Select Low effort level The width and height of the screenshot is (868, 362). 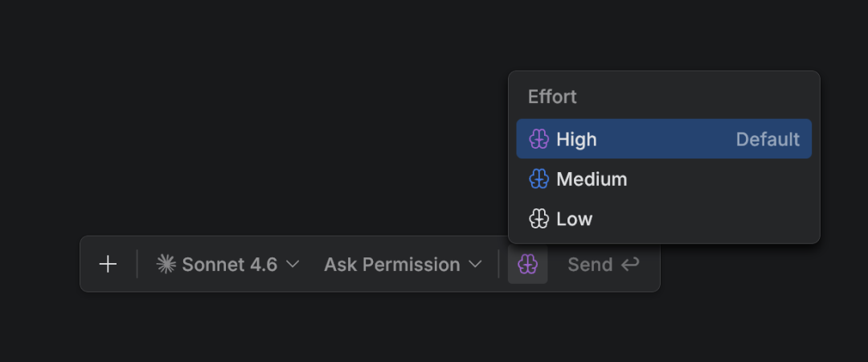coord(574,219)
